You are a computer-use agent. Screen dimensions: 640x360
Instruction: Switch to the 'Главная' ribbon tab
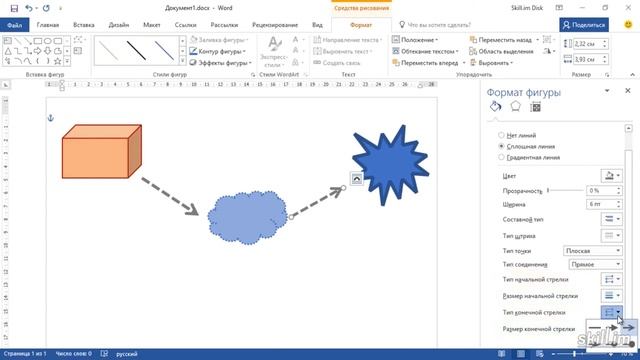click(x=48, y=25)
